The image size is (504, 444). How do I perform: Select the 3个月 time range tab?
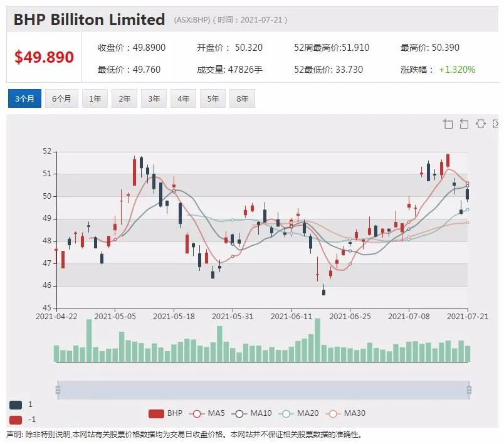[24, 98]
